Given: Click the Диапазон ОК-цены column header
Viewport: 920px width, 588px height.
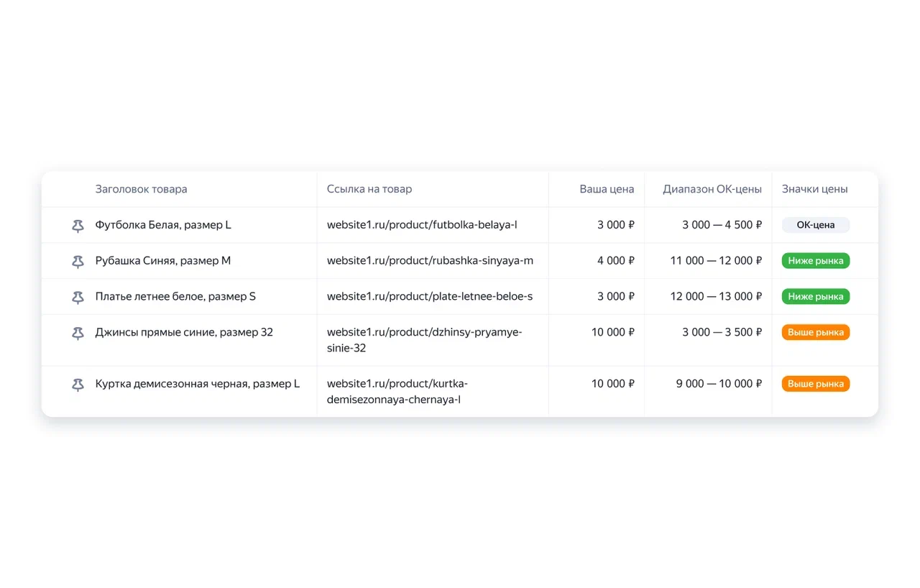Looking at the screenshot, I should [712, 189].
